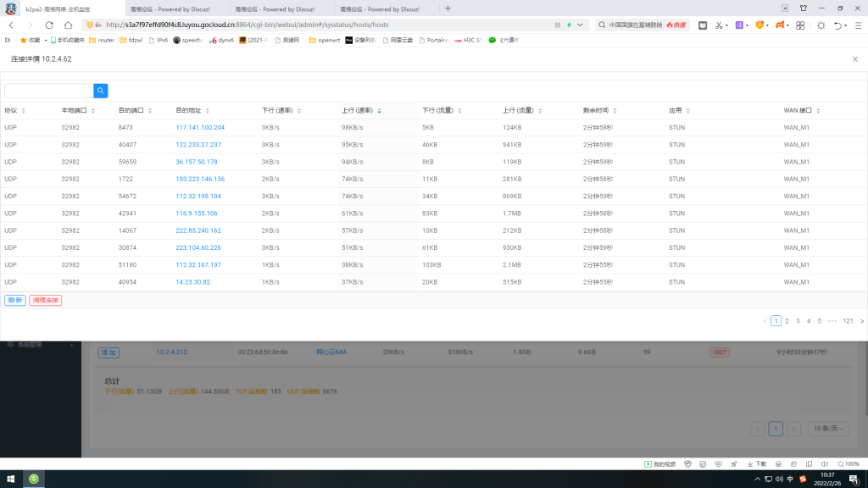
Task: Open host 10.2.4.212 in background list
Action: (171, 352)
